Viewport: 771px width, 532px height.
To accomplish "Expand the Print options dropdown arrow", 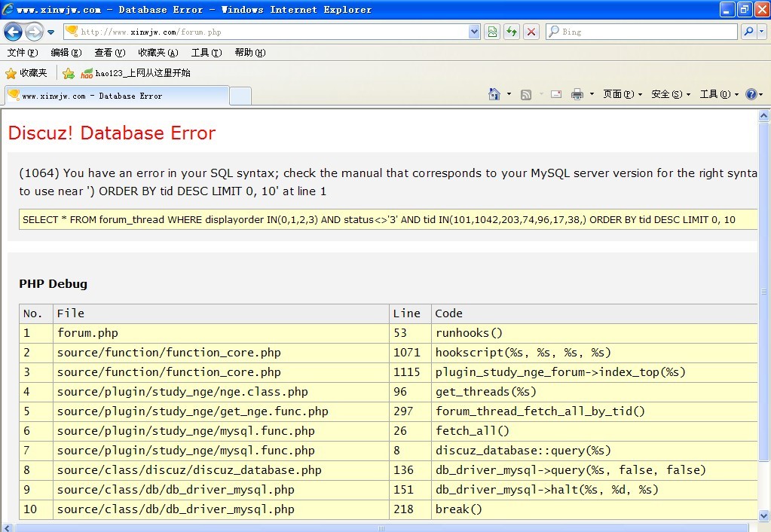I will [x=592, y=94].
